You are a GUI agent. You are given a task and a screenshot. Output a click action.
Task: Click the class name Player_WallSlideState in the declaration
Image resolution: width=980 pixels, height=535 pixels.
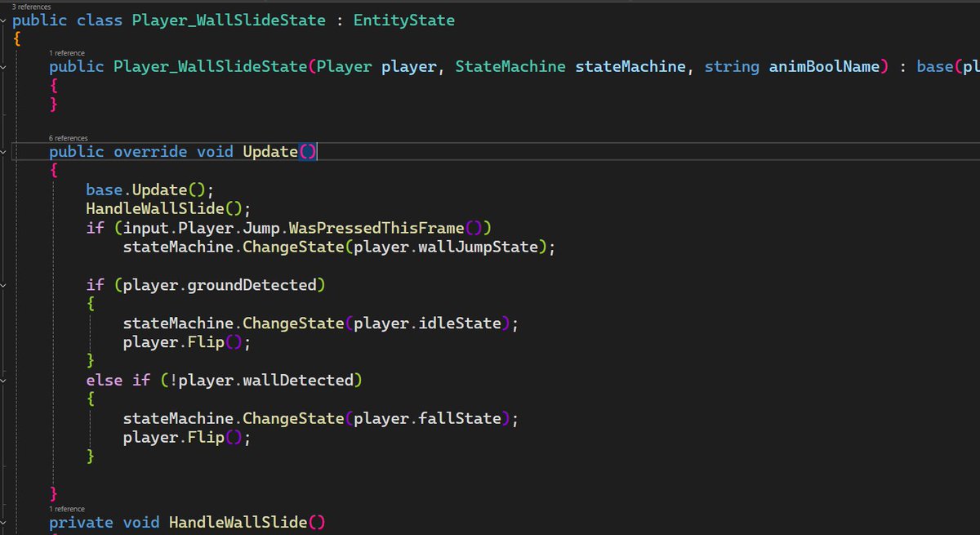(229, 20)
